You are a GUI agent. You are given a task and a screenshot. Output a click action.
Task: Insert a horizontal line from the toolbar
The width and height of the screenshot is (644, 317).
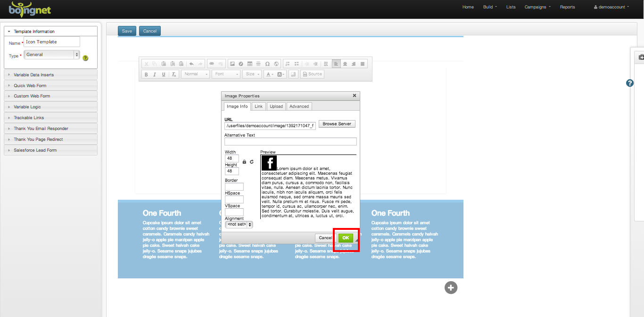[258, 64]
